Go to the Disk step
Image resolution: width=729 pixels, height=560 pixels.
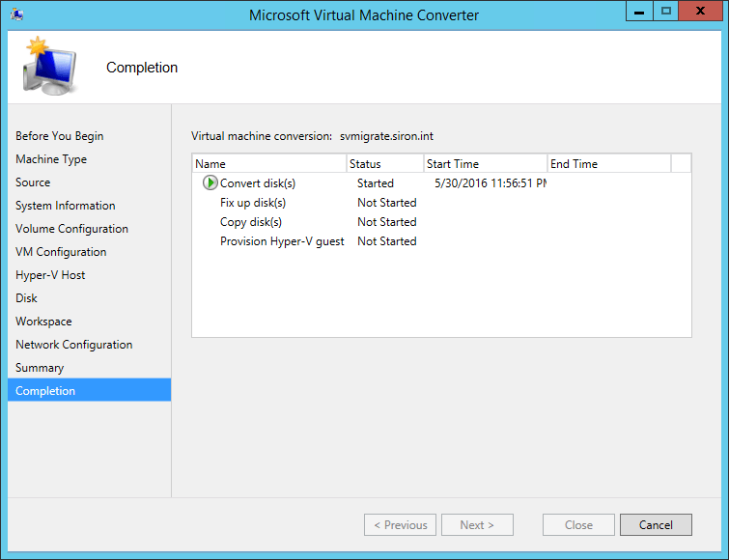(26, 298)
